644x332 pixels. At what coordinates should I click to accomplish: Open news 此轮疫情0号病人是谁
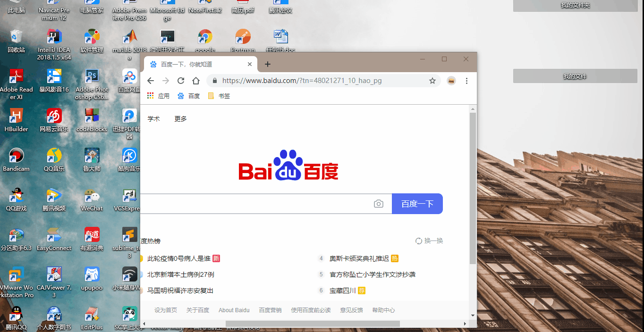(178, 258)
